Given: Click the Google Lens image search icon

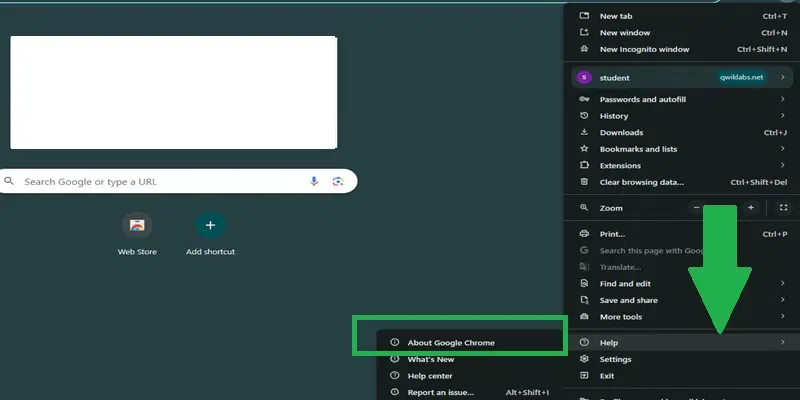Looking at the screenshot, I should tap(338, 181).
